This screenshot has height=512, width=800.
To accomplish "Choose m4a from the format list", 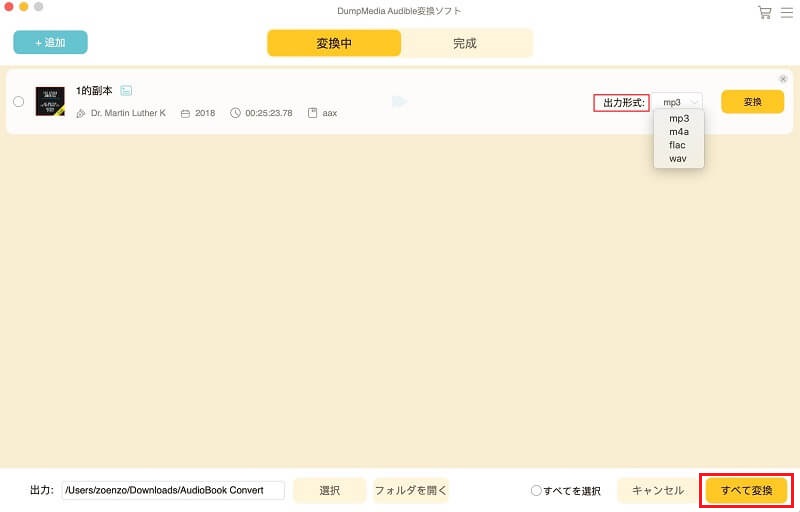I will (x=679, y=132).
